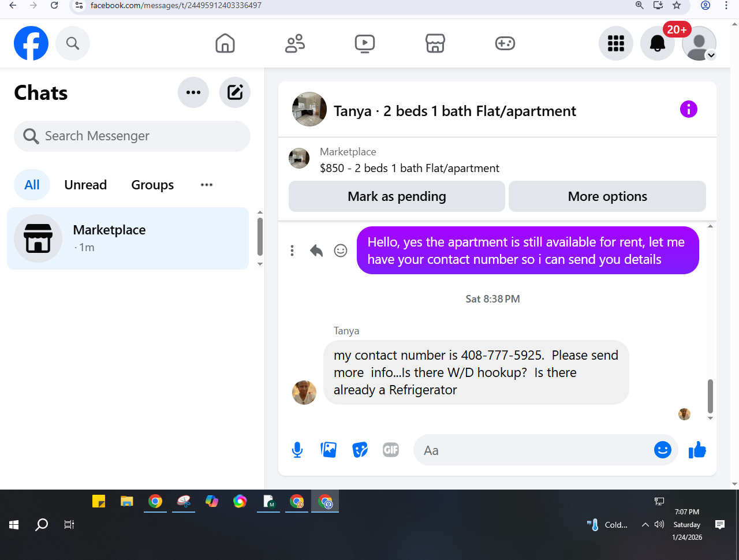Screen dimensions: 739x560
Task: Click the More options button
Action: pos(607,196)
